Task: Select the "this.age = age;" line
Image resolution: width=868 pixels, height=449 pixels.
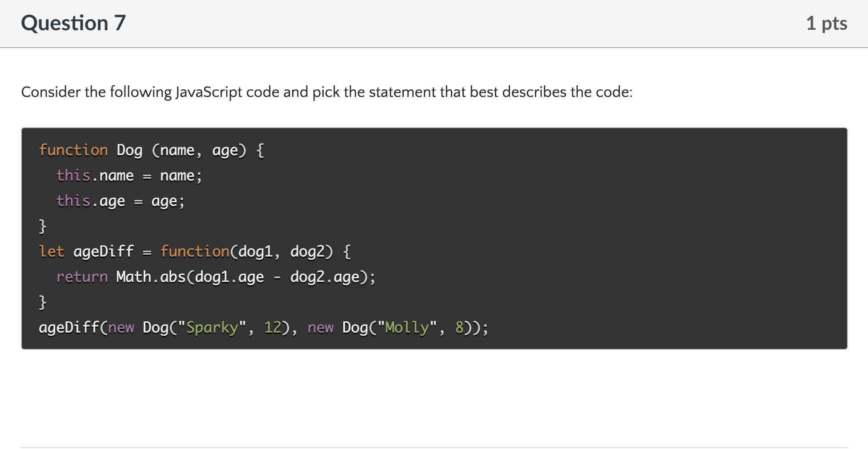Action: 120,200
